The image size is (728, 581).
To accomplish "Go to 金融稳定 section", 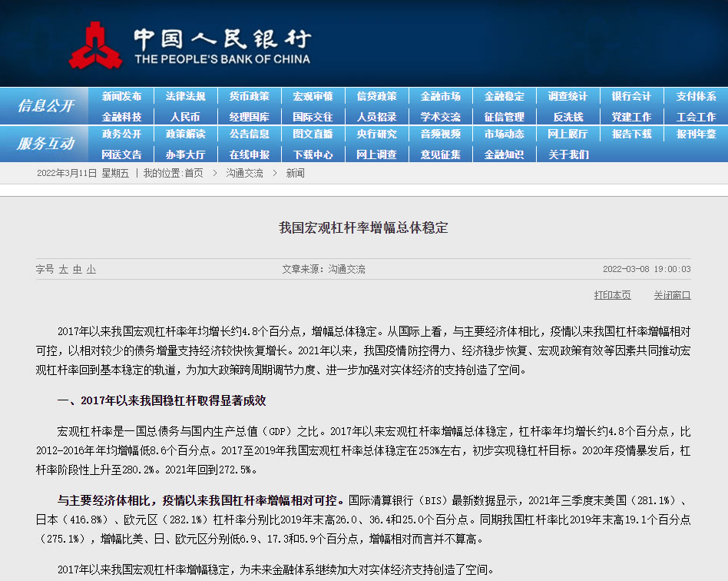I will click(x=505, y=97).
